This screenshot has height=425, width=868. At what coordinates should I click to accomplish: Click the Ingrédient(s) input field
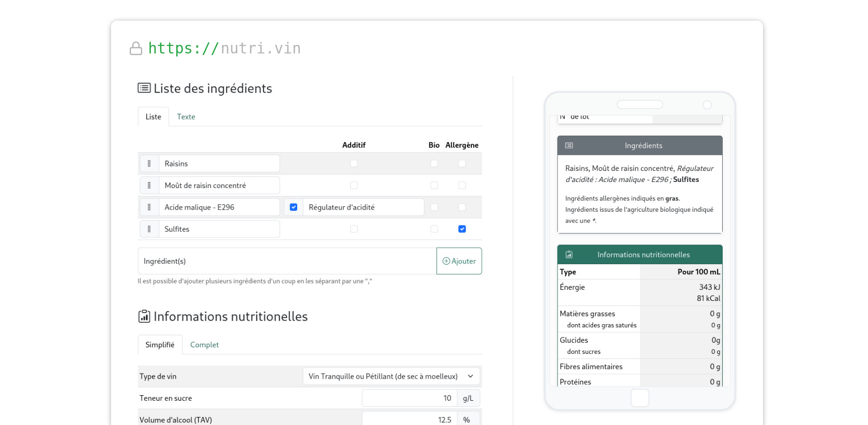click(287, 261)
